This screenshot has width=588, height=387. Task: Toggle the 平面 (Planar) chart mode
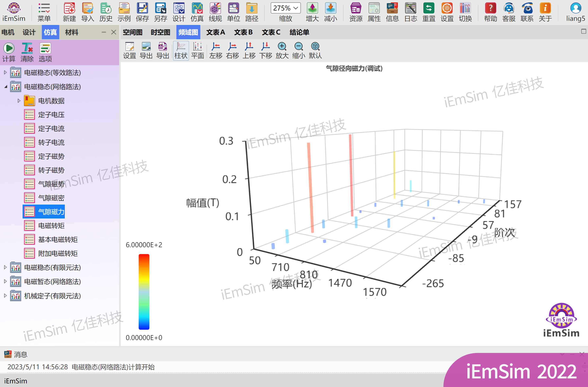197,50
